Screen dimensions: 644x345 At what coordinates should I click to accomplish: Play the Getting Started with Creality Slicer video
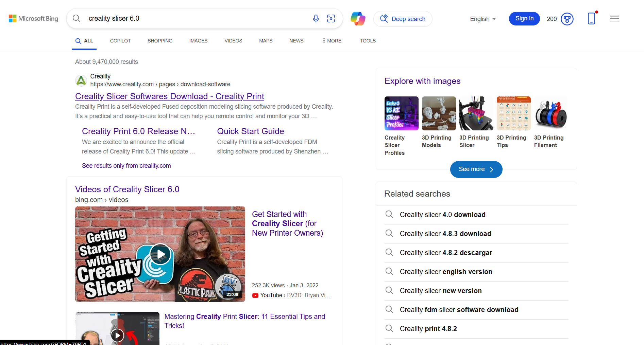coord(160,254)
